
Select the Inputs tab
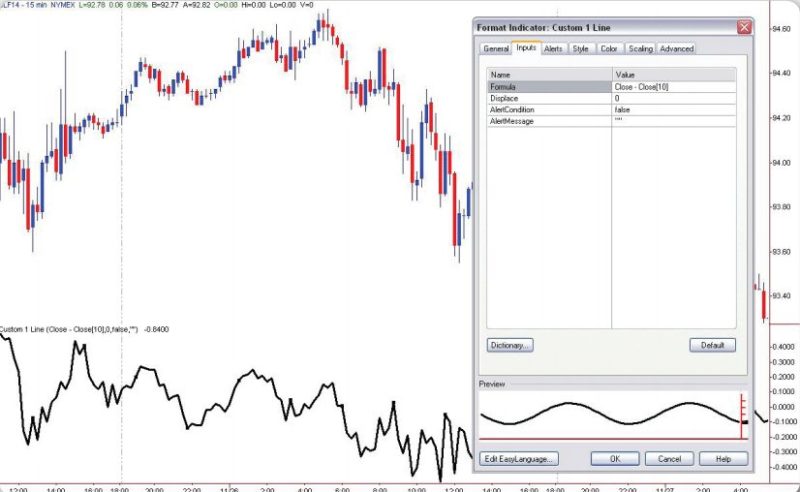tap(526, 47)
